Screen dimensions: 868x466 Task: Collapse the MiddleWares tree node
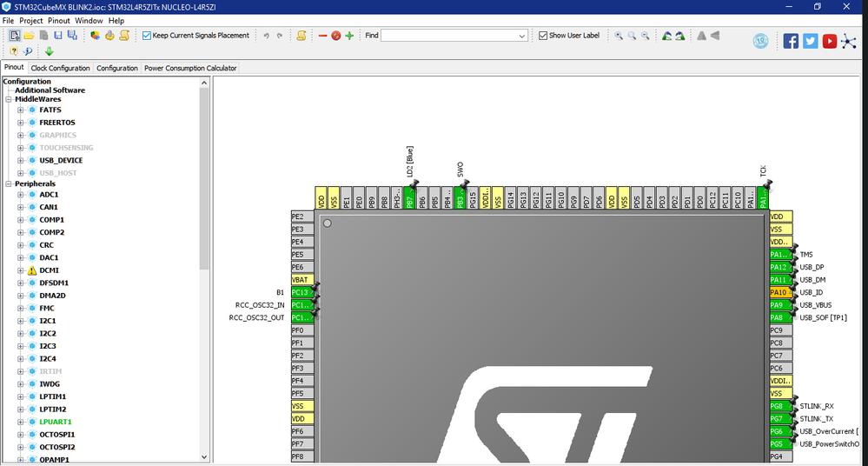pyautogui.click(x=9, y=99)
